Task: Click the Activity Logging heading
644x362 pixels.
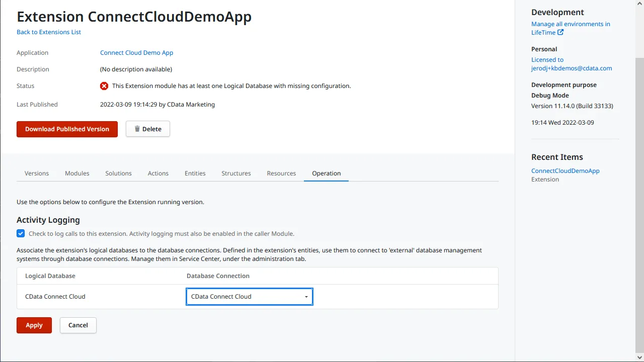Action: point(48,220)
